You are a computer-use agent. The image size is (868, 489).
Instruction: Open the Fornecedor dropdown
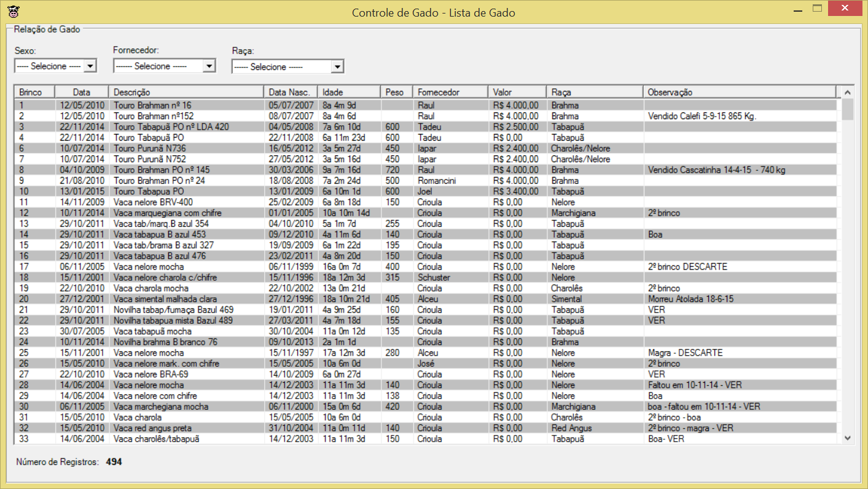209,66
